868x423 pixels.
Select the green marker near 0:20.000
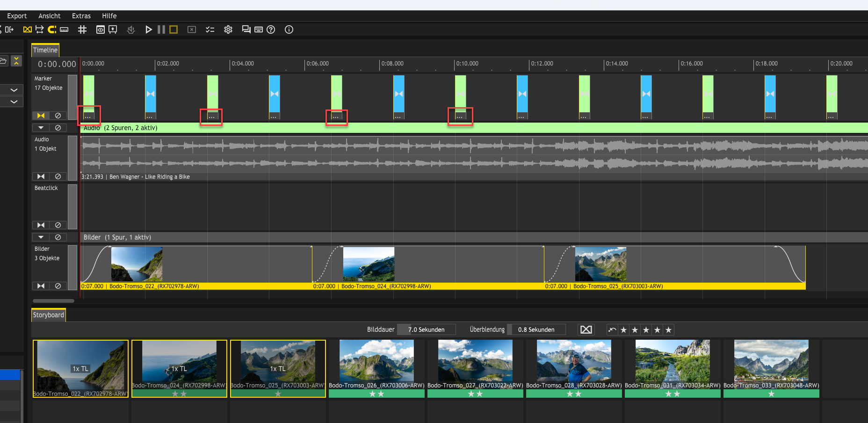[832, 94]
